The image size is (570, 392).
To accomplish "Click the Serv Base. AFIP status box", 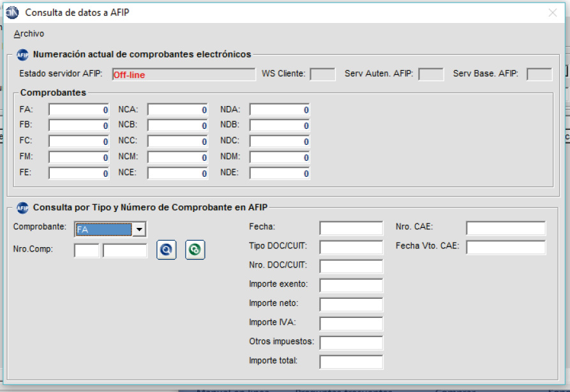I will 539,75.
